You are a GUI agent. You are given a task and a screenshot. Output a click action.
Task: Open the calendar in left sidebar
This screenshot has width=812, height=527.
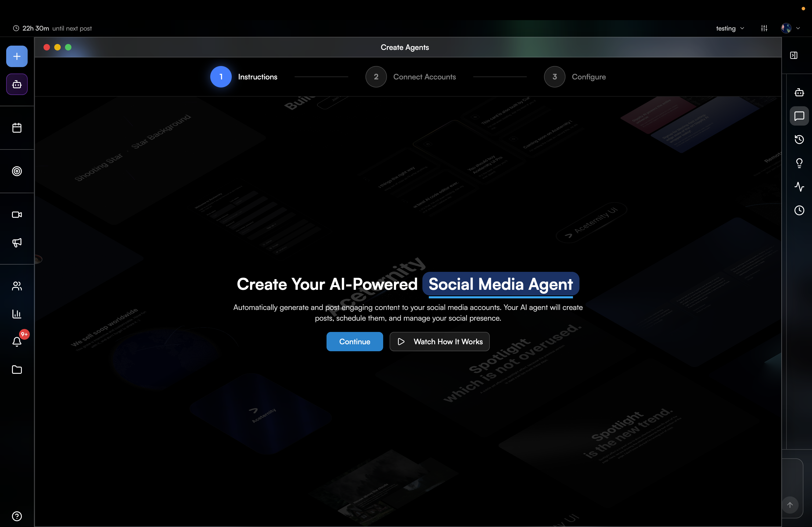pyautogui.click(x=17, y=128)
